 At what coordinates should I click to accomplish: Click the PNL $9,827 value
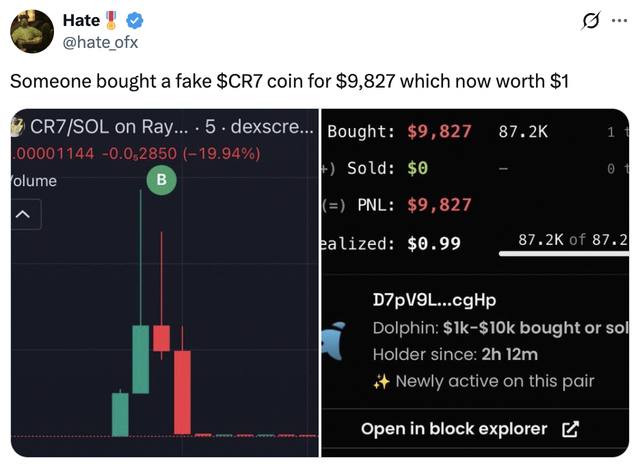tap(440, 205)
